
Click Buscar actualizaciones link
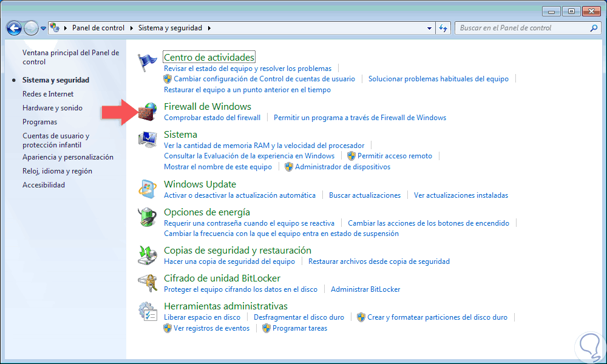[365, 195]
